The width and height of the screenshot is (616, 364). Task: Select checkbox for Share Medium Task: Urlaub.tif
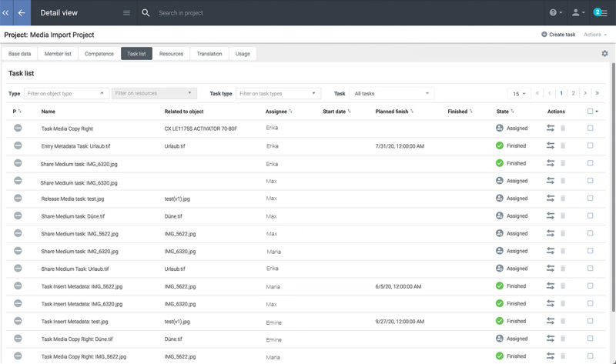coord(590,269)
